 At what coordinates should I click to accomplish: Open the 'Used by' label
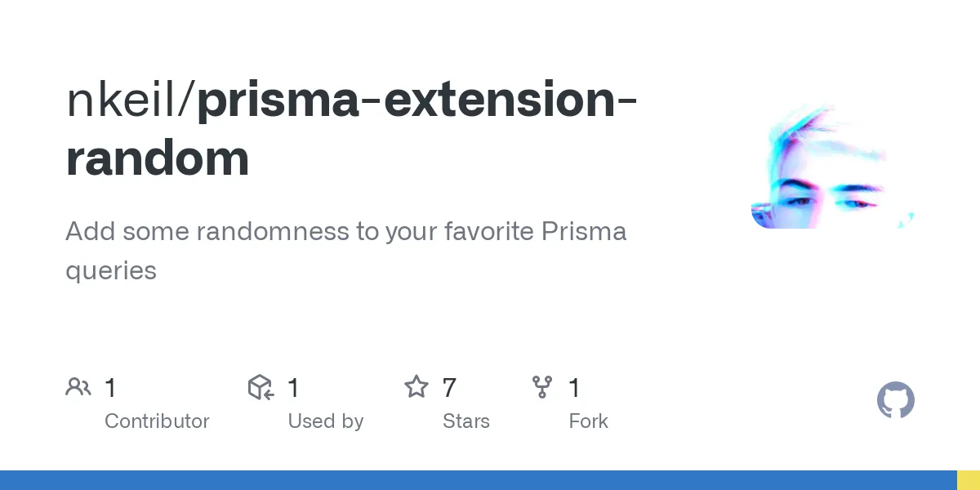click(x=325, y=421)
